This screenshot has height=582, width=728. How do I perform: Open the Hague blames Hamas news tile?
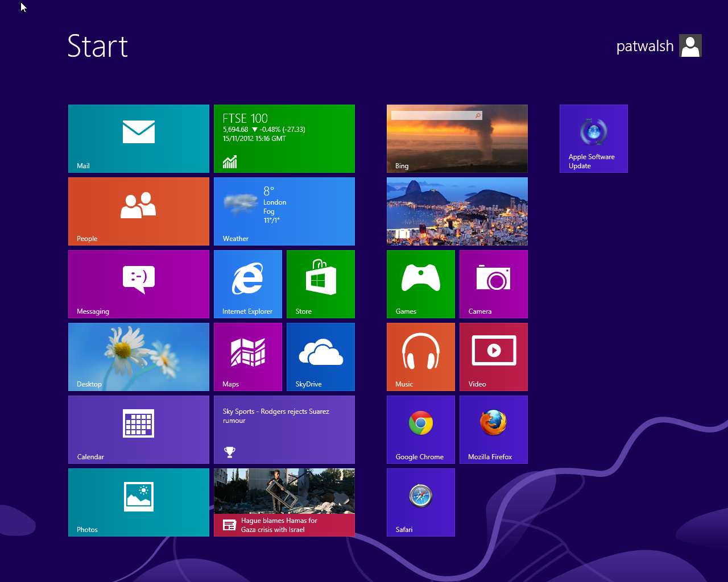pyautogui.click(x=284, y=502)
